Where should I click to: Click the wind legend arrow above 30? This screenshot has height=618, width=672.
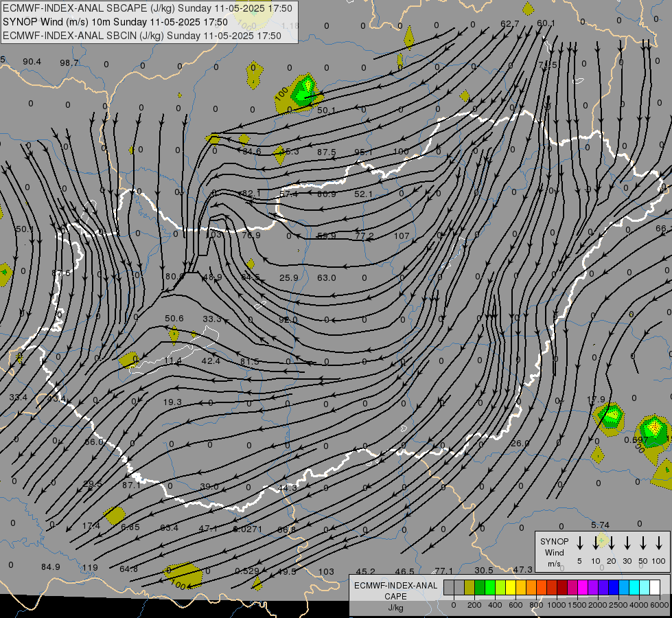coord(627,543)
